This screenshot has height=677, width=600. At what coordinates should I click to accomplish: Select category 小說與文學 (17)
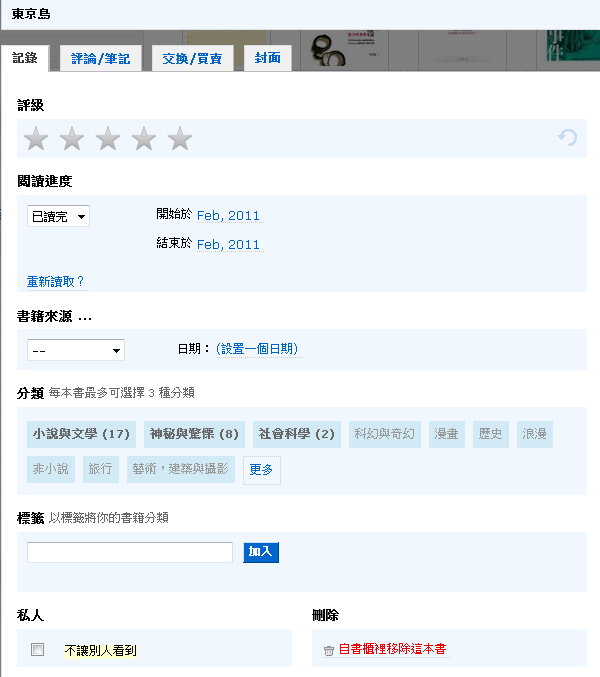81,434
